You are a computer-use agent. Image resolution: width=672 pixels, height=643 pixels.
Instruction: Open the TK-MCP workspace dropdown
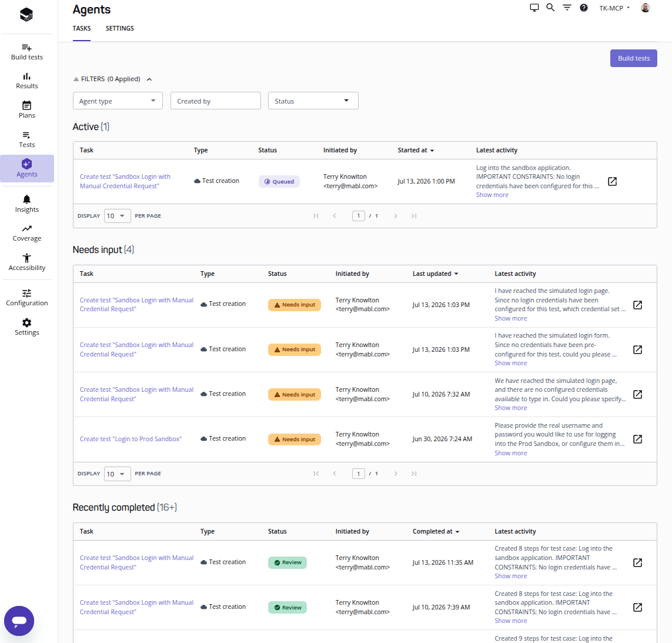point(614,8)
